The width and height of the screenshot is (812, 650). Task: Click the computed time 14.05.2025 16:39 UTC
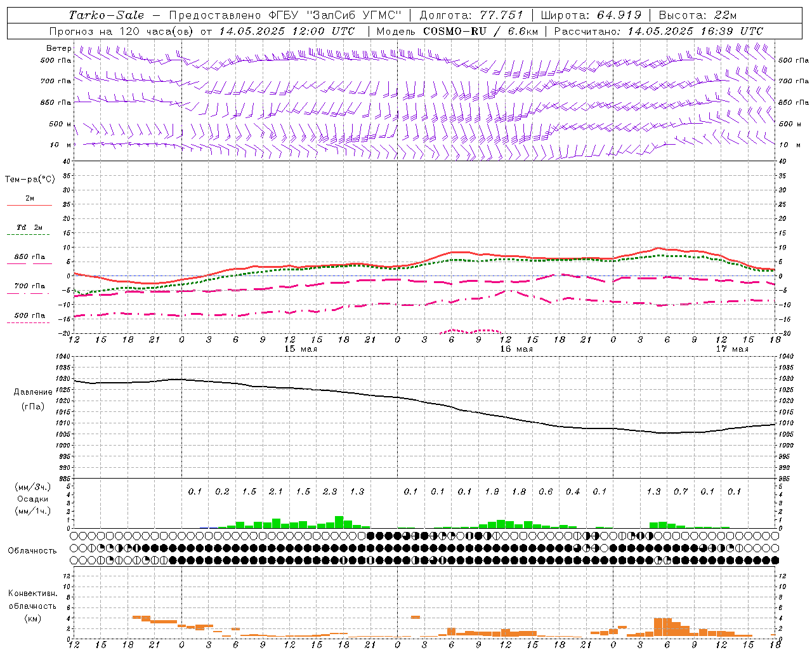(x=695, y=31)
